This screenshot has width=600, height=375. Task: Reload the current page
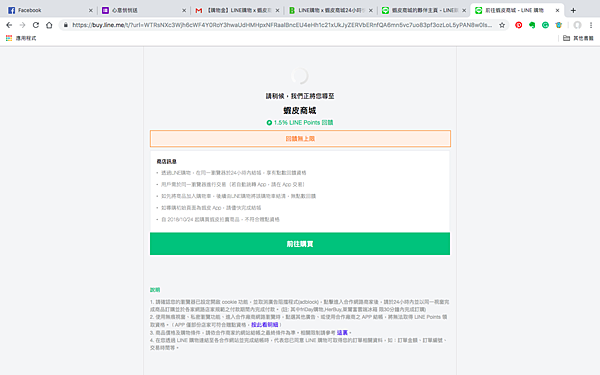pyautogui.click(x=36, y=25)
